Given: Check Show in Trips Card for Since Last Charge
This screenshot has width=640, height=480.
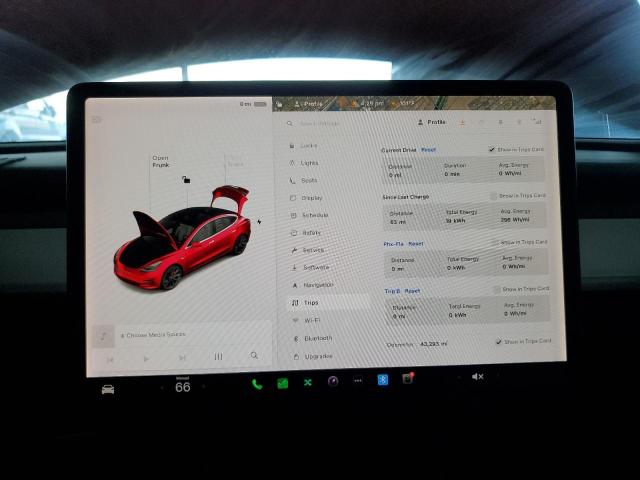Looking at the screenshot, I should point(493,196).
